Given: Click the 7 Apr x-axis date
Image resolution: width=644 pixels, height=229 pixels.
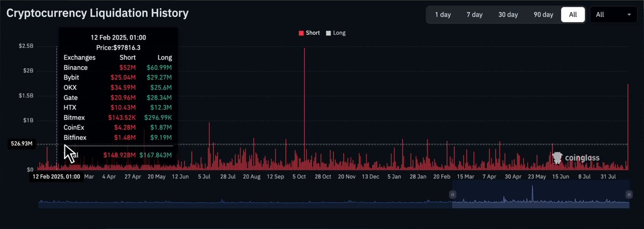Looking at the screenshot, I should click(489, 176).
